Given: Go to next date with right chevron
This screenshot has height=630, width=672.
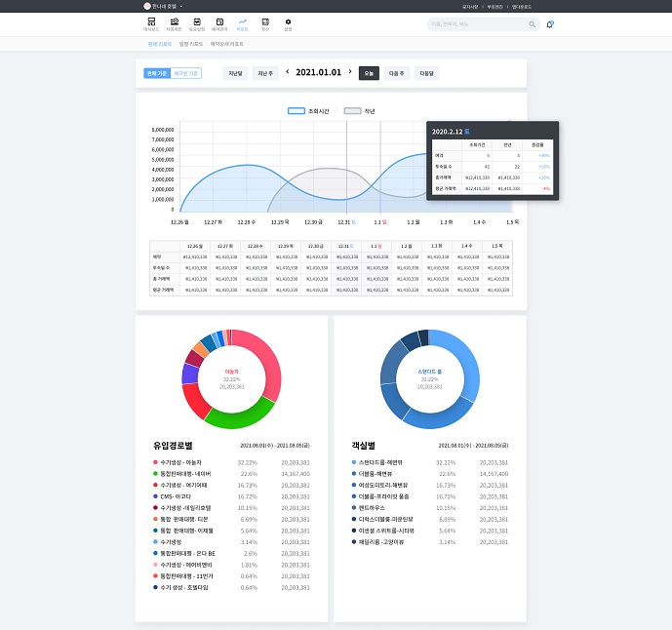Looking at the screenshot, I should click(x=350, y=71).
